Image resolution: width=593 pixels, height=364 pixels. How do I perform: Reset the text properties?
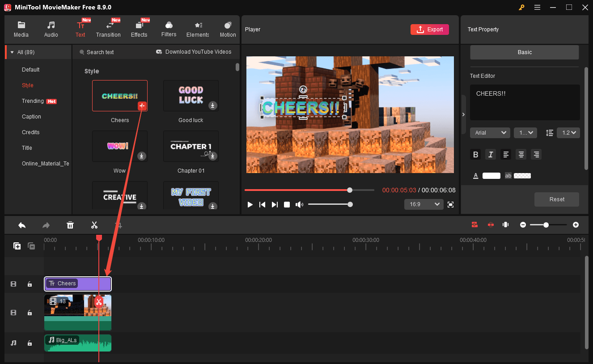tap(557, 199)
